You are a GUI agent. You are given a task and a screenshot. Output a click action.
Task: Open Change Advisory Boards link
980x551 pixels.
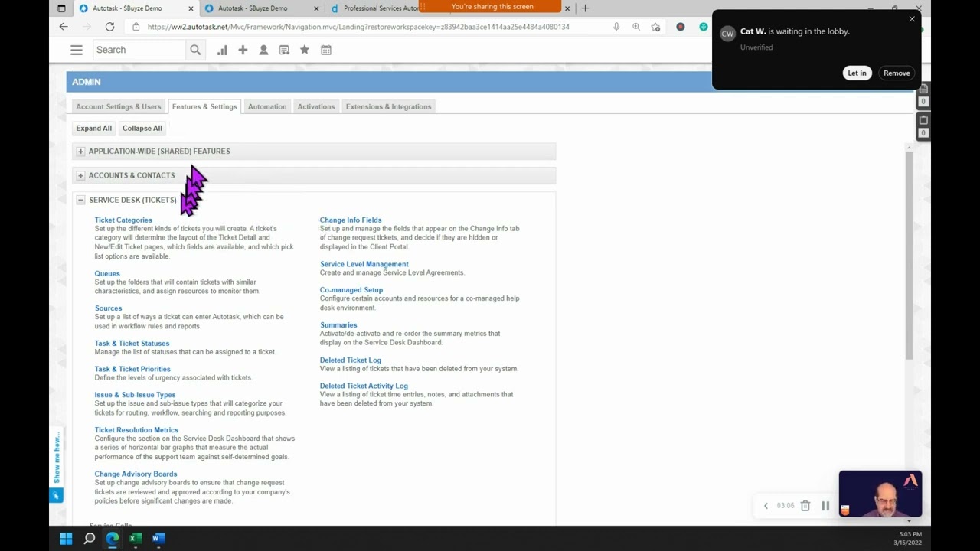tap(136, 474)
